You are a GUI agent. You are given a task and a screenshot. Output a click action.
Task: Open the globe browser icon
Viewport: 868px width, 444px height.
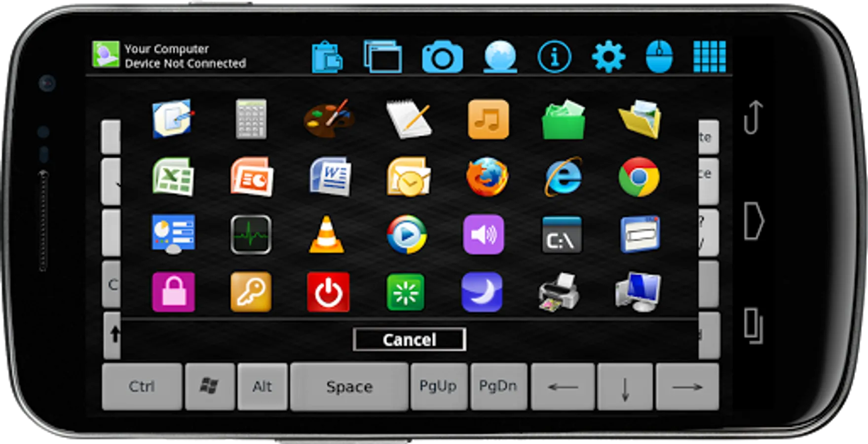click(x=500, y=57)
